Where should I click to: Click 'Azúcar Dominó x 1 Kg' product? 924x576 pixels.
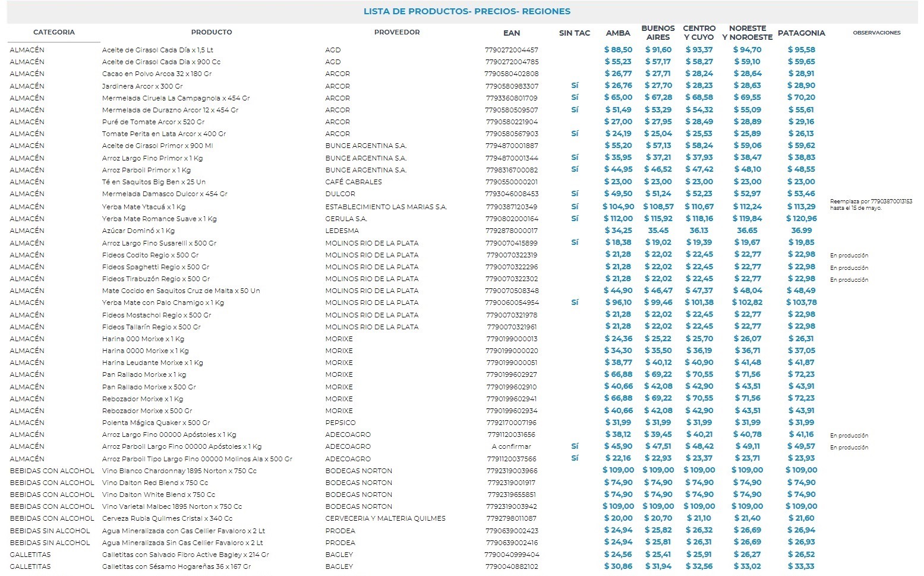click(x=138, y=231)
